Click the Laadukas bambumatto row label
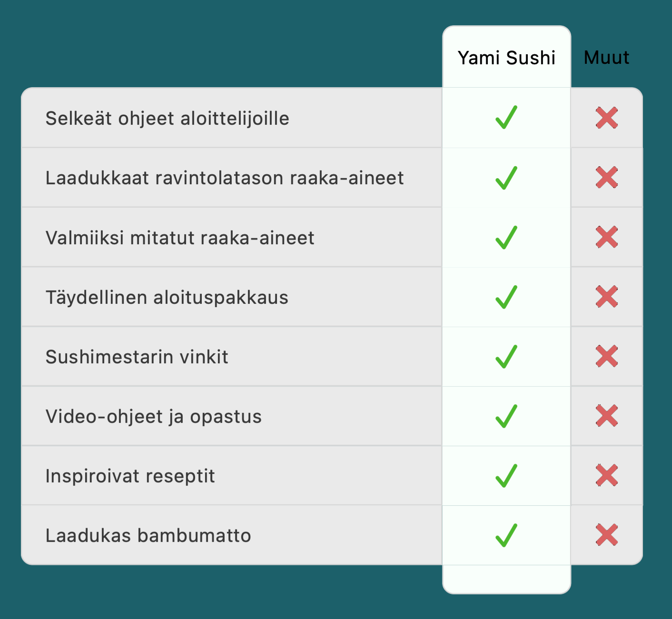This screenshot has width=672, height=619. [x=148, y=536]
